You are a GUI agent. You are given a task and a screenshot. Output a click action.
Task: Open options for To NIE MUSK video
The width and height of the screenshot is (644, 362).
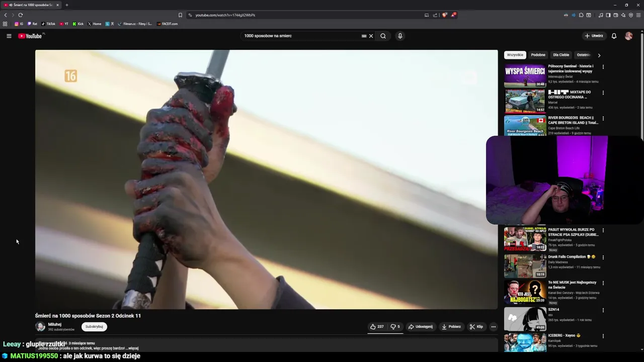603,283
